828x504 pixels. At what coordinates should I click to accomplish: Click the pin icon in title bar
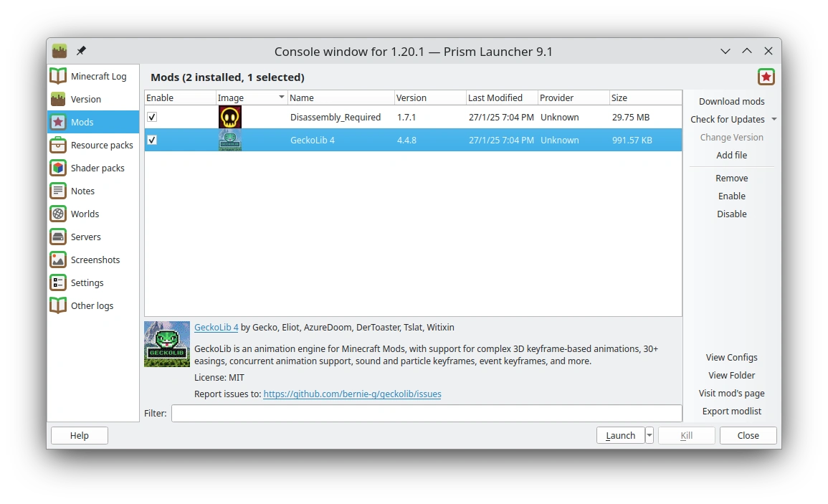[81, 51]
